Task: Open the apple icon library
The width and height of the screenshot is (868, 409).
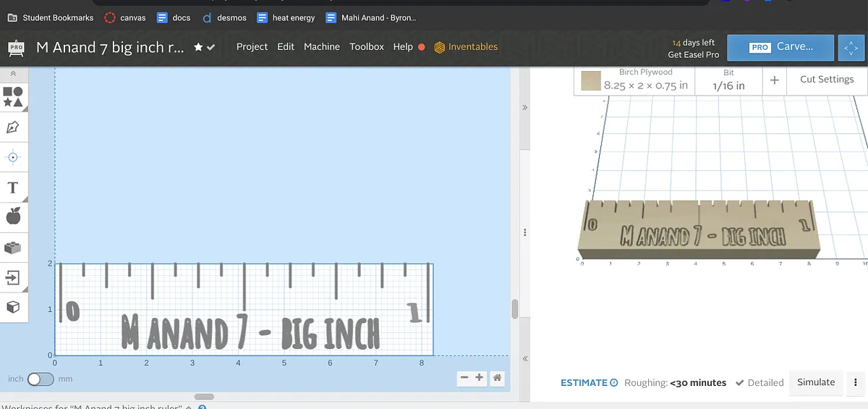Action: pos(13,216)
